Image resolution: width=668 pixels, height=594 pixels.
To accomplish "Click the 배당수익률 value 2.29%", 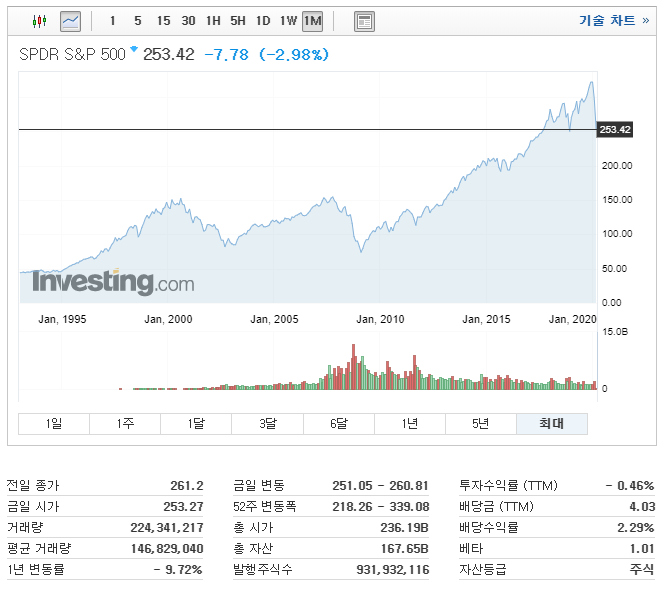I will coord(636,528).
